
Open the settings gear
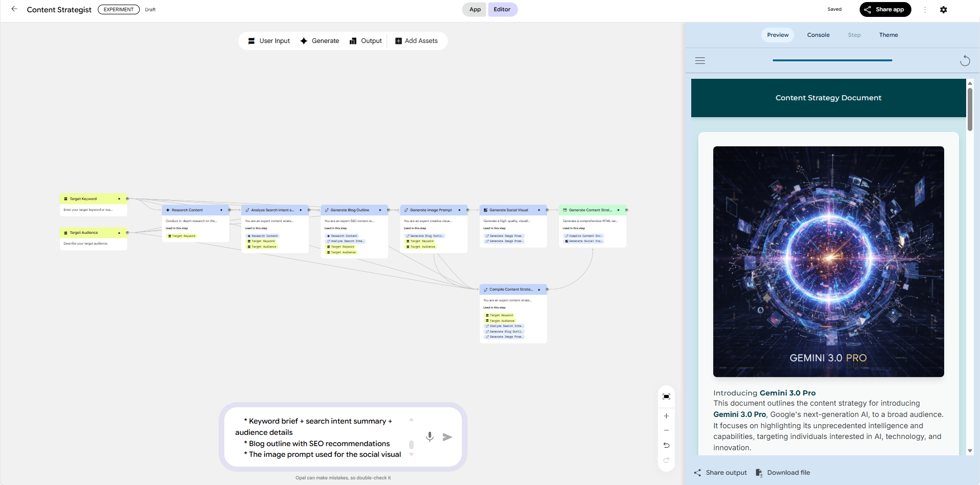click(x=944, y=10)
